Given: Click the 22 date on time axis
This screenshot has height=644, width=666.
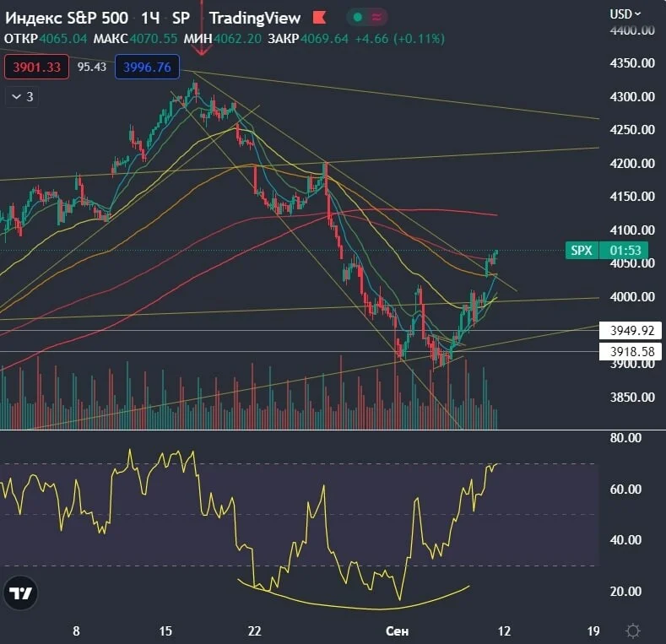Looking at the screenshot, I should 254,631.
